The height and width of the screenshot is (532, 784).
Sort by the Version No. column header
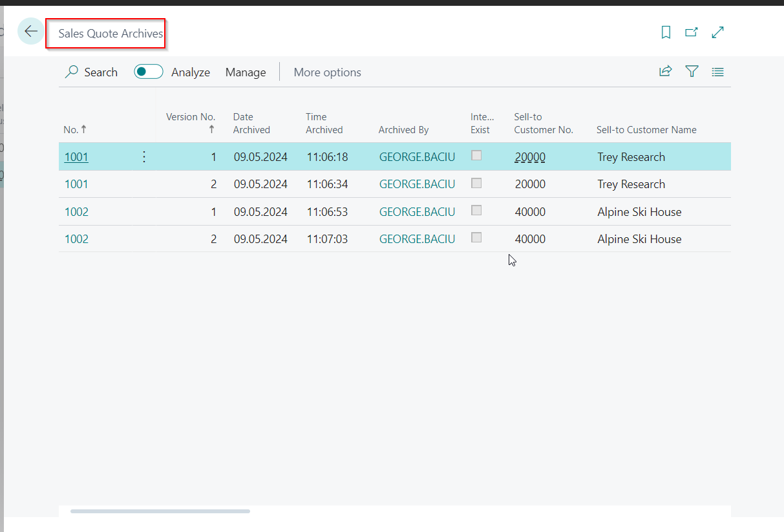click(x=191, y=123)
